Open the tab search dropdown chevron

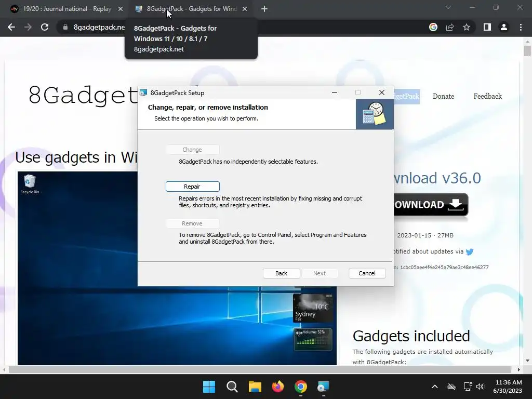click(448, 7)
